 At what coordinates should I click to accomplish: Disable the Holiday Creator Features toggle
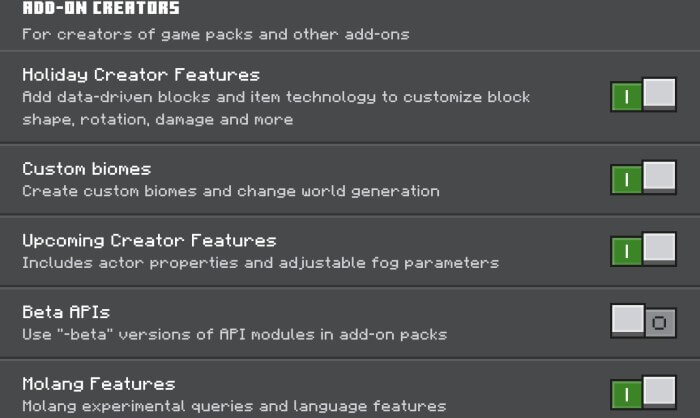(643, 96)
